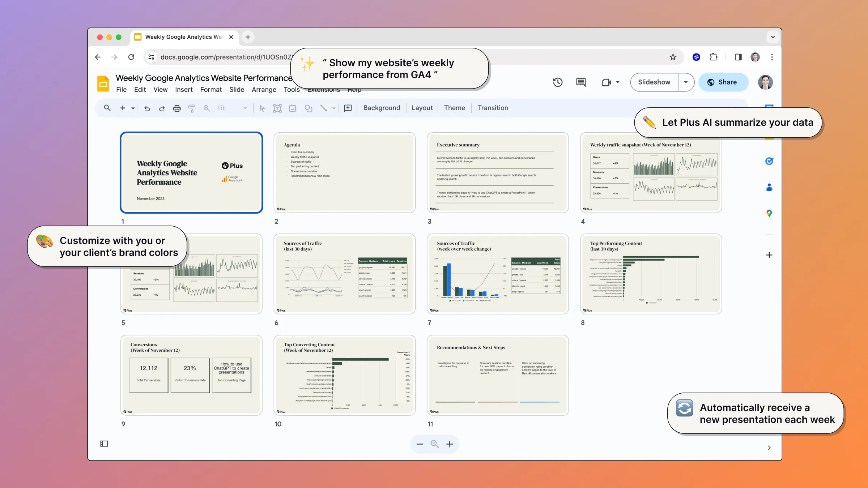Start the Slideshow
This screenshot has width=868, height=488.
pos(654,82)
